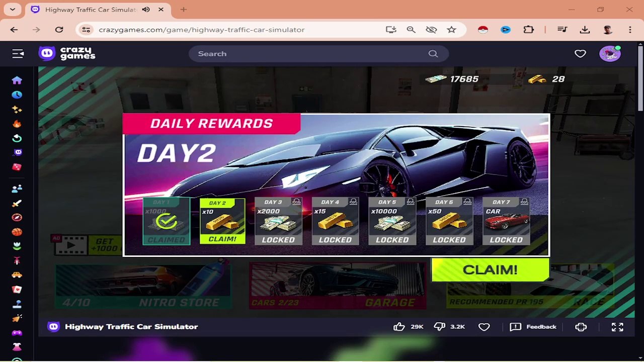This screenshot has width=644, height=362.
Task: Watch ad for GET +1000 cash
Action: pos(87,245)
